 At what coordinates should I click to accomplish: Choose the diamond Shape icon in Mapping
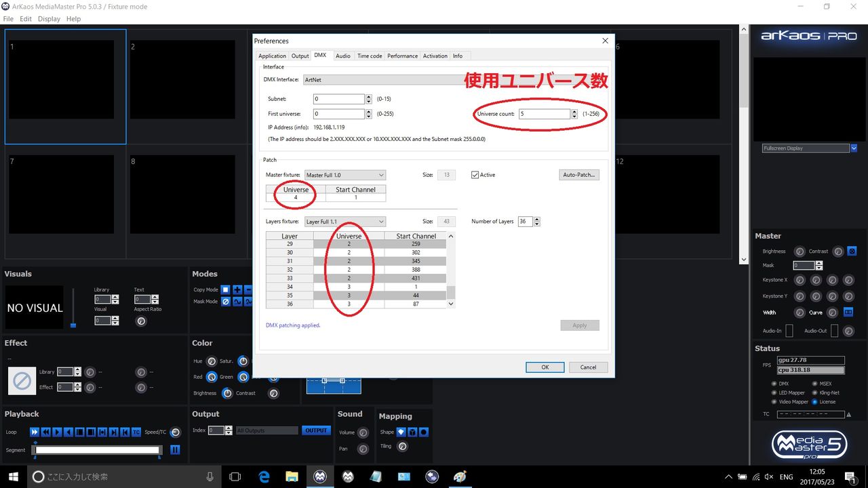click(x=401, y=432)
